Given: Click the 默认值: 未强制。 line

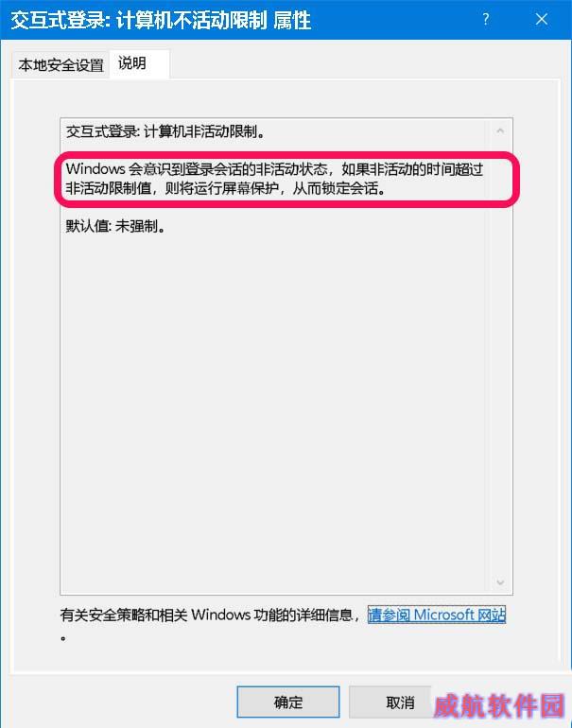Looking at the screenshot, I should [x=115, y=227].
